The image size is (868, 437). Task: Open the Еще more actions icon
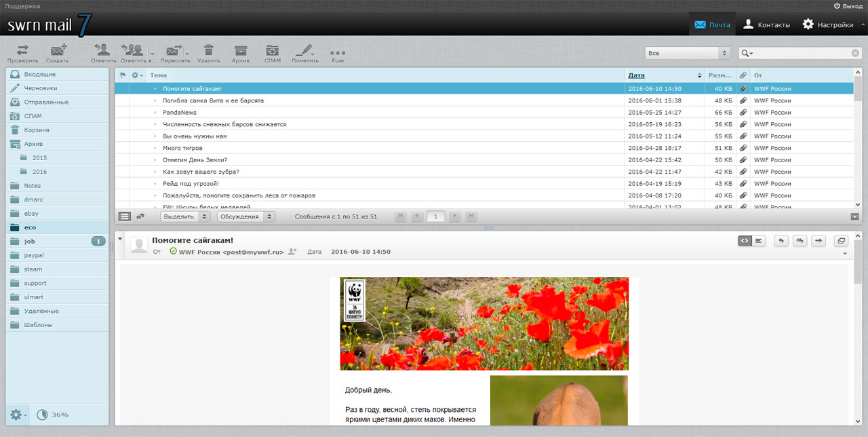tap(337, 54)
